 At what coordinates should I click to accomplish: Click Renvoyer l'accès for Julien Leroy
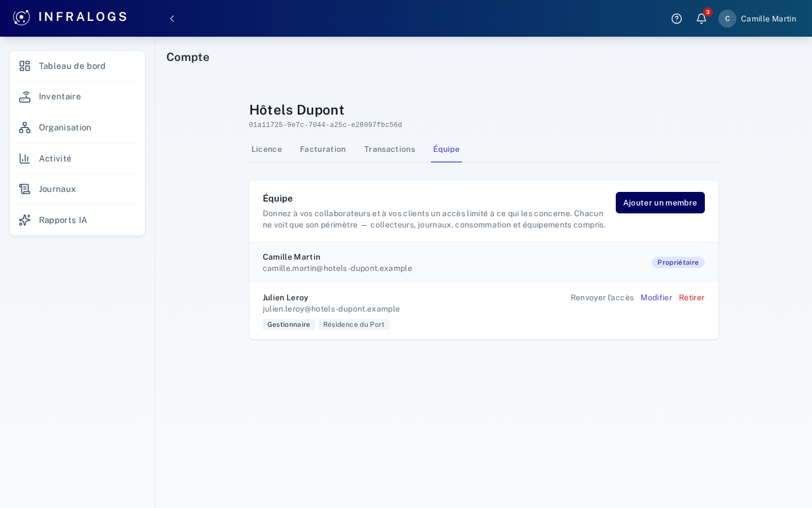click(x=602, y=297)
